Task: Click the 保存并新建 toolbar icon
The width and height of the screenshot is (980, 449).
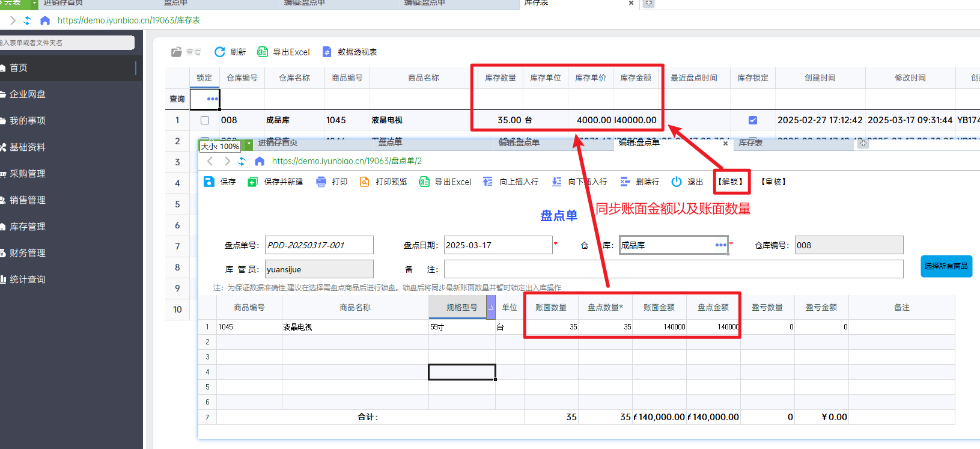Action: pyautogui.click(x=253, y=182)
